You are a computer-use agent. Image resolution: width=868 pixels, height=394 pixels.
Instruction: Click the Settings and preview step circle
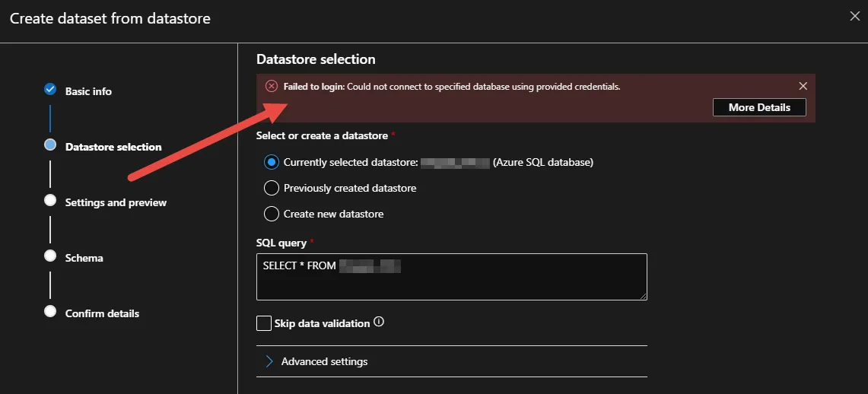[x=50, y=200]
